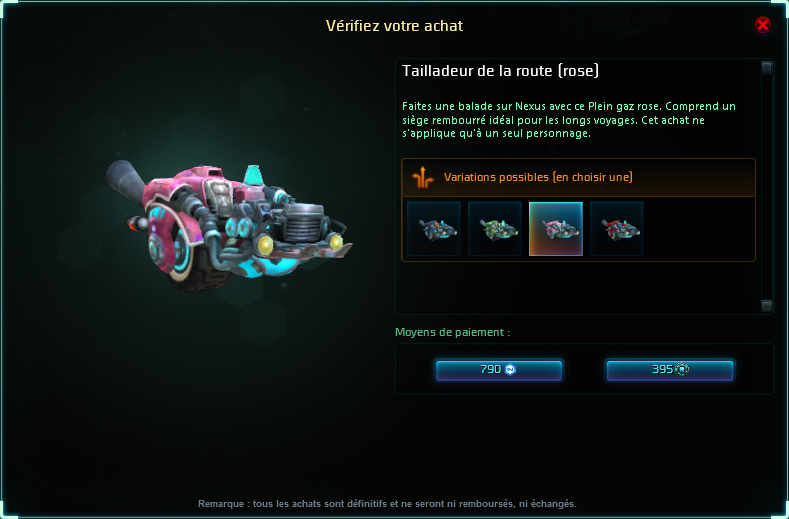The width and height of the screenshot is (789, 519).
Task: Click the orange branching arrows icon
Action: 423,177
